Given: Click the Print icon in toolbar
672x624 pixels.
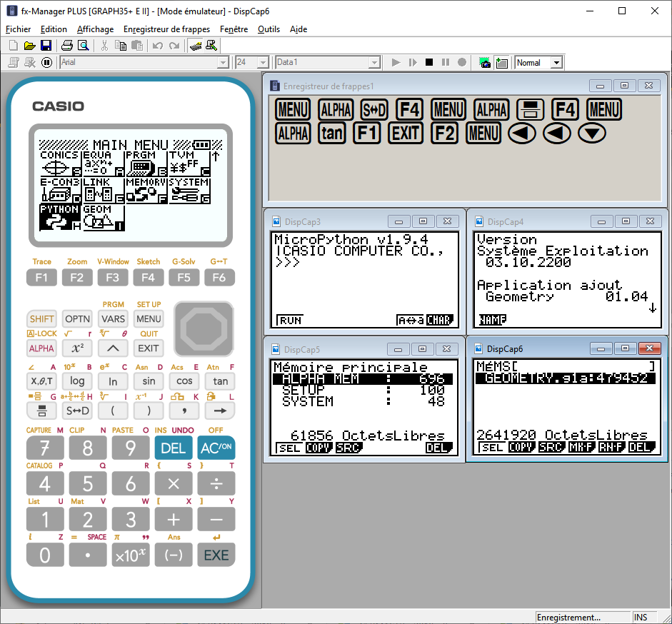Looking at the screenshot, I should coord(67,46).
